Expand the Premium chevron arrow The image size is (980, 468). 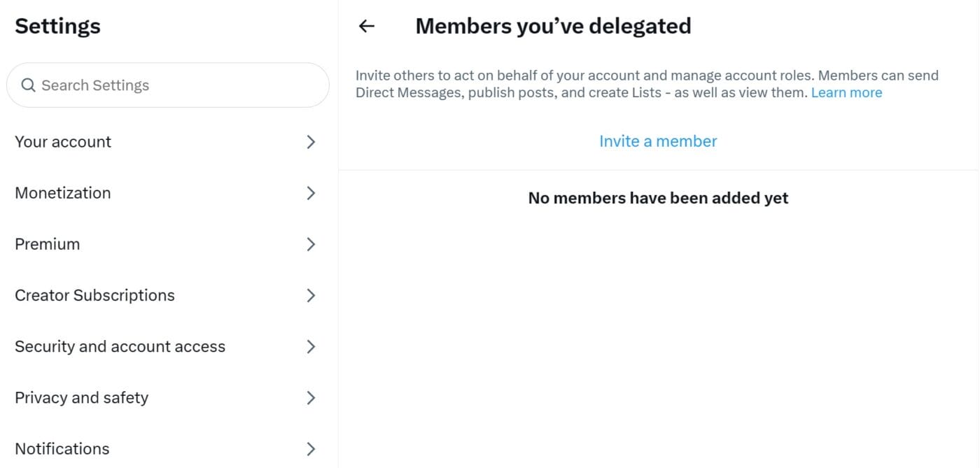311,244
